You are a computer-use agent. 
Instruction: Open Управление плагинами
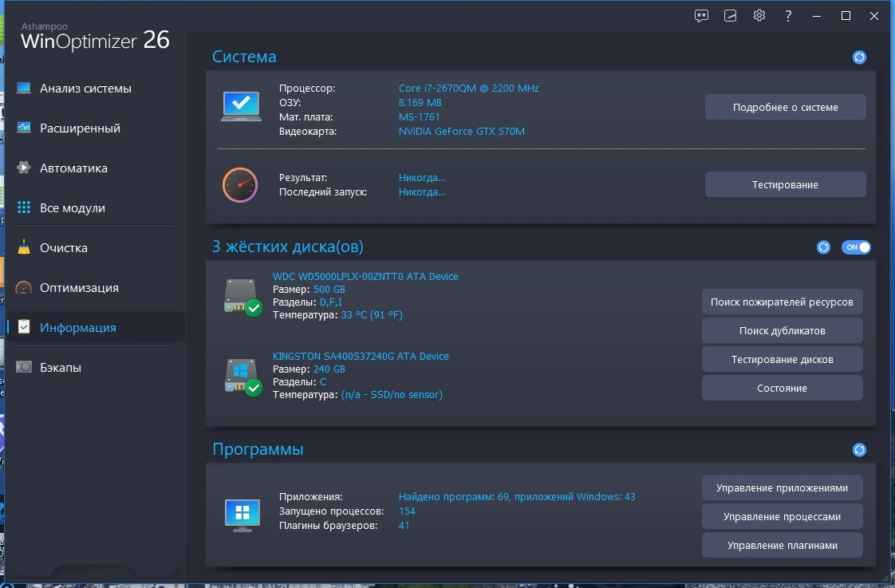pos(782,545)
